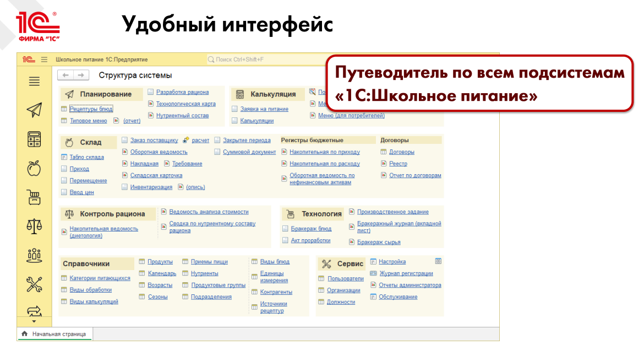644x350 pixels.
Task: Open Закрытие периода
Action: (247, 140)
